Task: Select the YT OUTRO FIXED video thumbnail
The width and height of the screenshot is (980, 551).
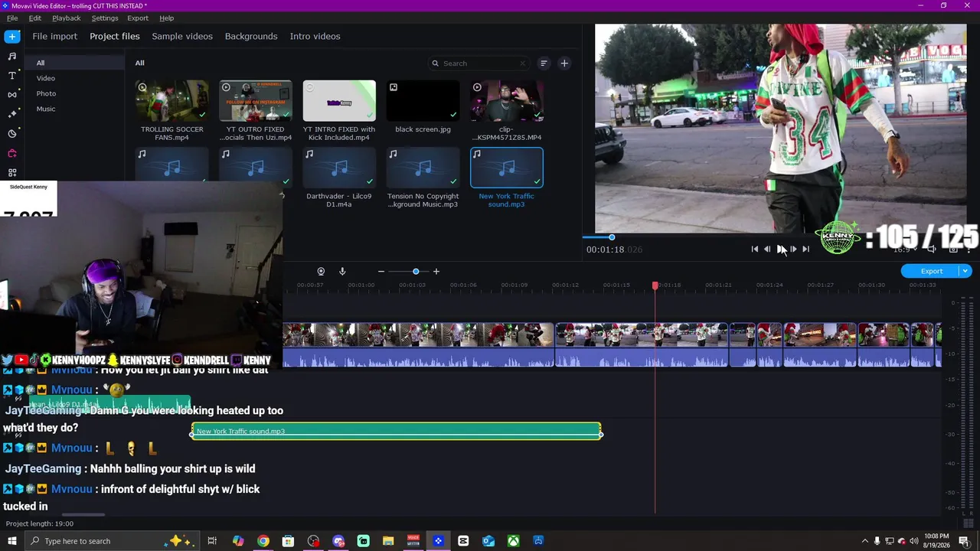Action: click(x=256, y=101)
